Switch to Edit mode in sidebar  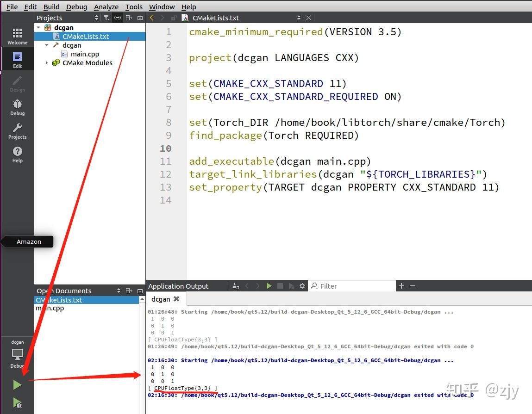coord(17,60)
